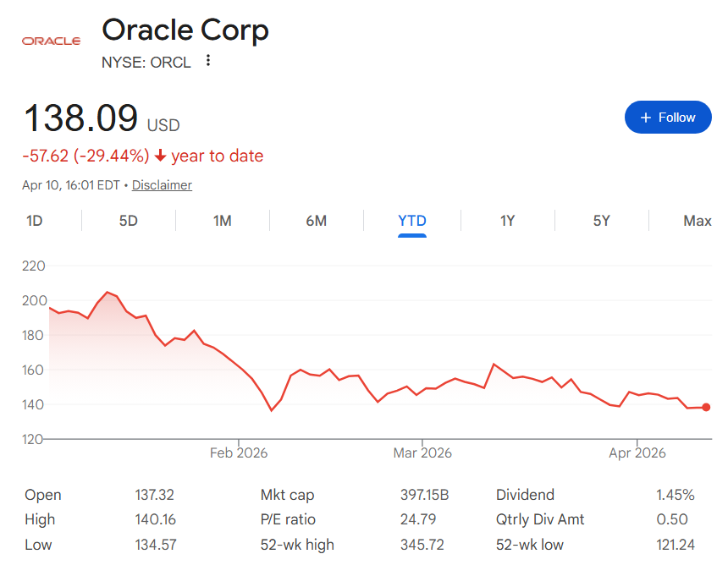Click the plus icon inside the Follow button
The width and height of the screenshot is (728, 587).
[x=645, y=117]
